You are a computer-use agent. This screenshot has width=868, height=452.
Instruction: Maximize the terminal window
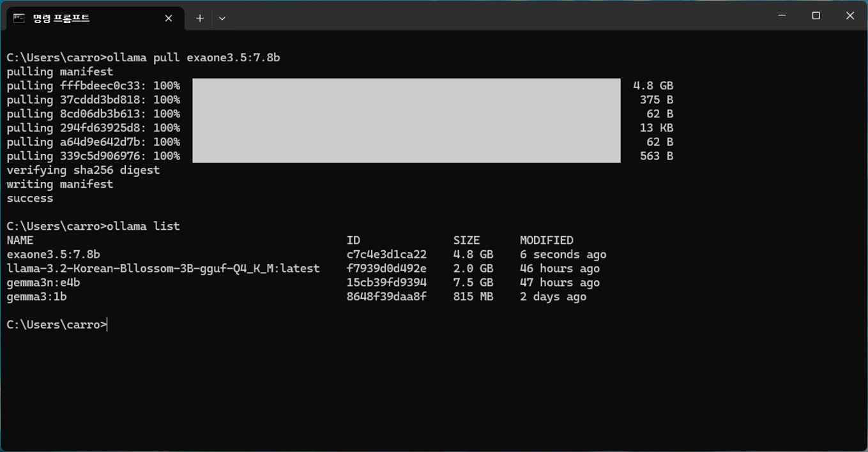[x=816, y=15]
